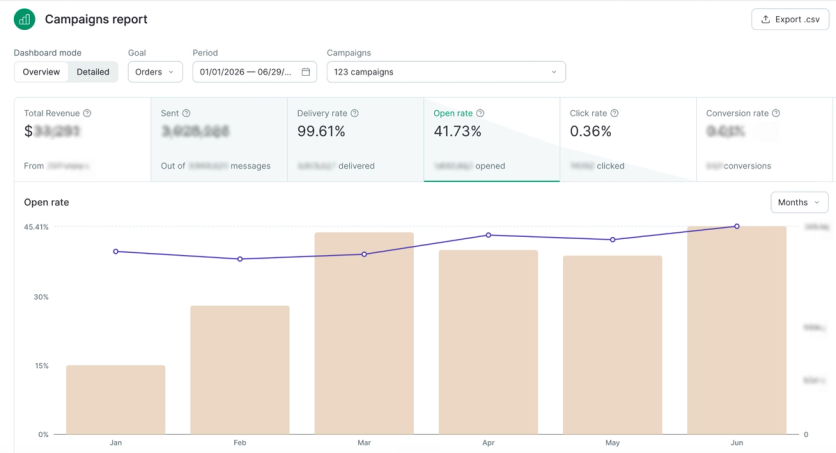Click the help icon beside Total Revenue
Image resolution: width=836 pixels, height=453 pixels.
click(87, 113)
